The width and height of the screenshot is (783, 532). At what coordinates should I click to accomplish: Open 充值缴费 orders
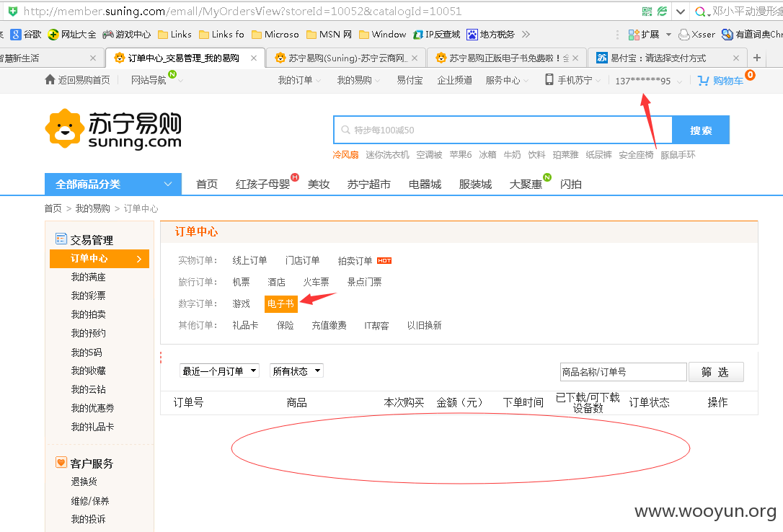point(329,325)
